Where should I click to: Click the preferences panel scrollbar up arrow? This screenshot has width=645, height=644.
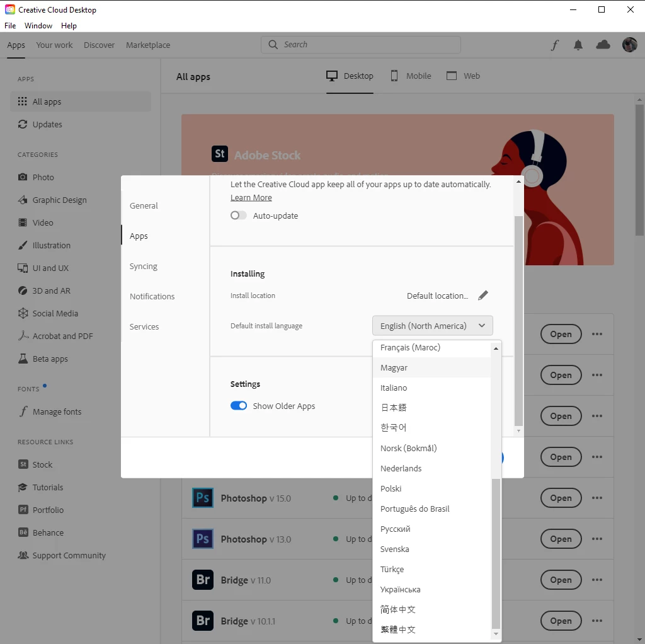tap(519, 181)
